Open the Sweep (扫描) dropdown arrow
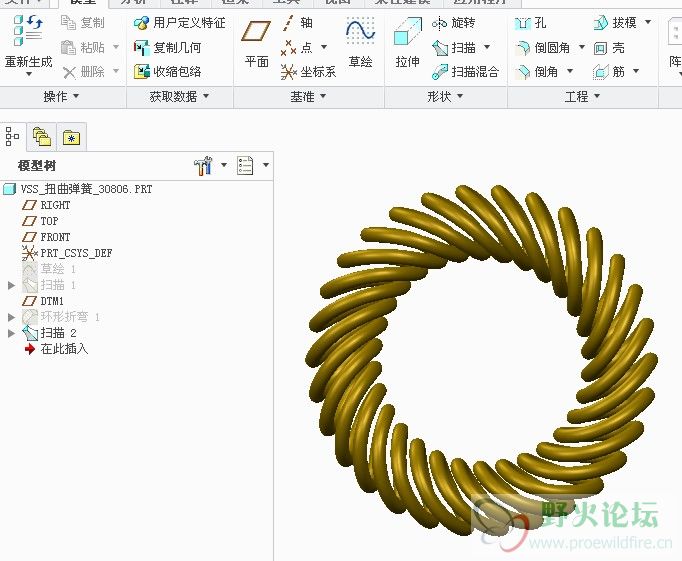 [x=487, y=47]
